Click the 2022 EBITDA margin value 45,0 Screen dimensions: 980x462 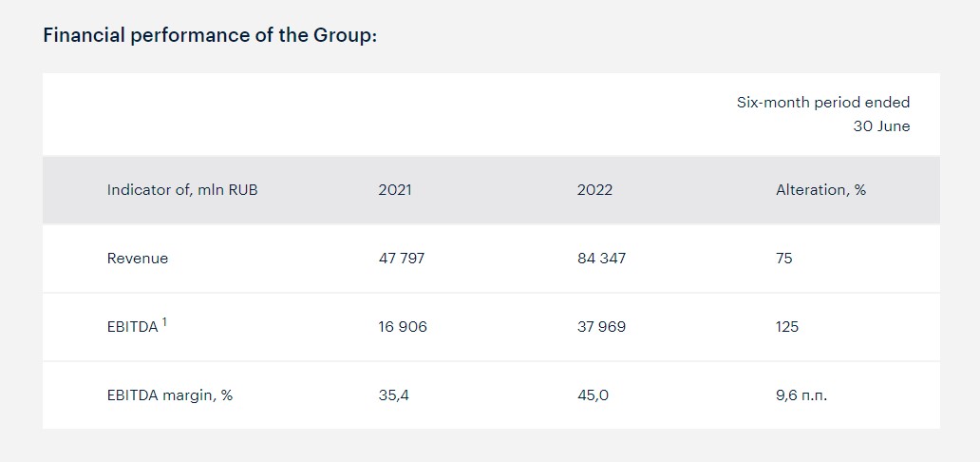click(x=594, y=395)
